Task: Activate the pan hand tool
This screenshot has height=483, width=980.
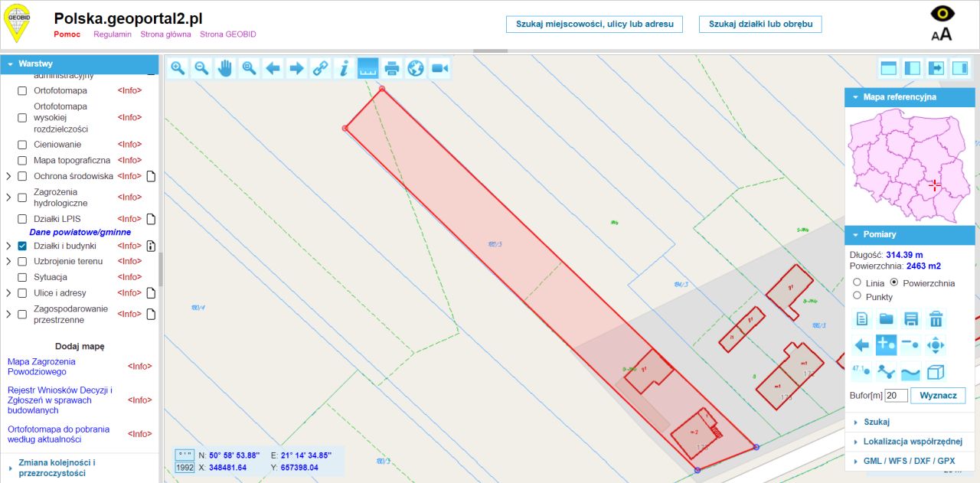Action: coord(225,68)
